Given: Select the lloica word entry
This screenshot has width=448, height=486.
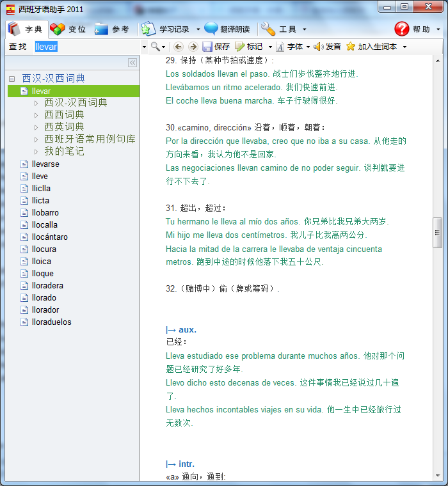Looking at the screenshot, I should (41, 262).
